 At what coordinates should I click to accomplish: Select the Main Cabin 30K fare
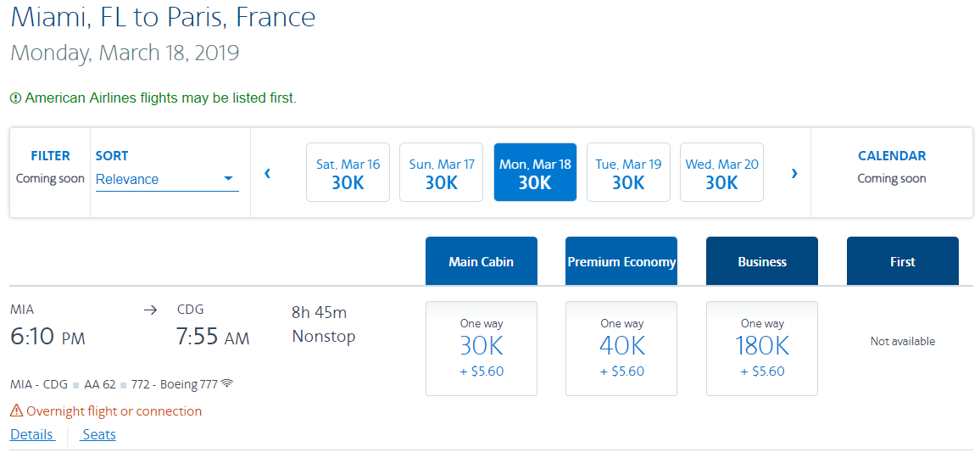coord(482,348)
